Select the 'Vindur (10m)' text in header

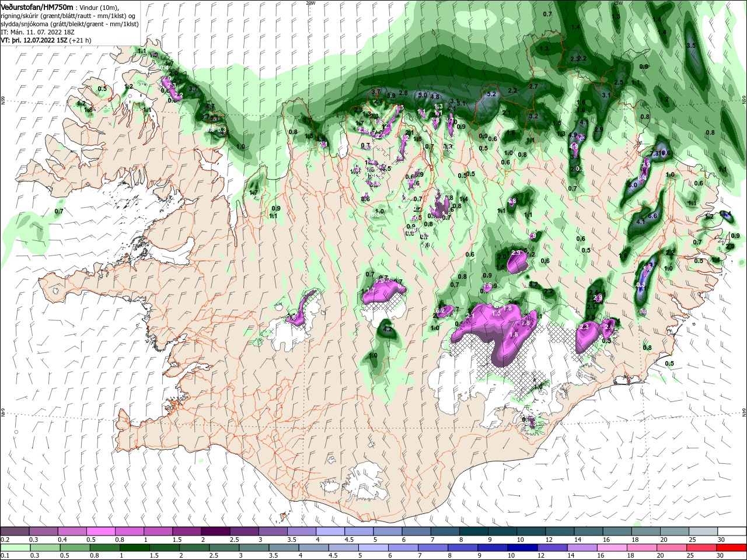[99, 8]
